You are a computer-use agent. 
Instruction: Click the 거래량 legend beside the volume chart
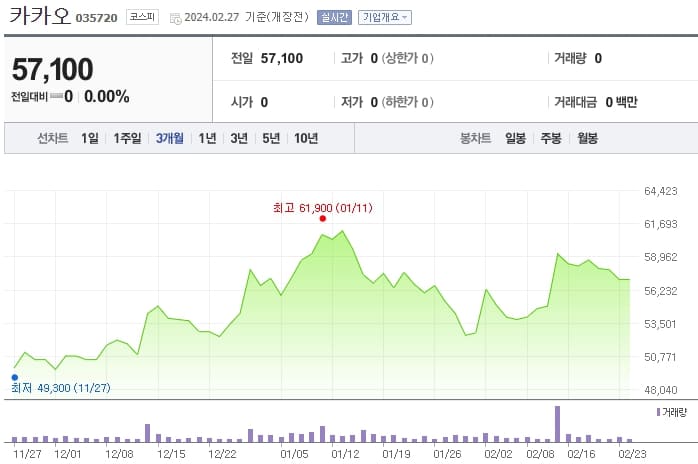[x=672, y=412]
